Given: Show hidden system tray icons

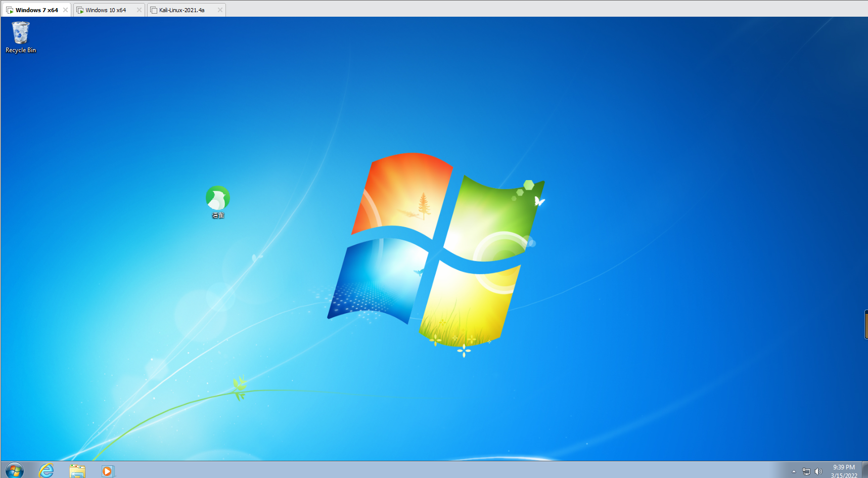Looking at the screenshot, I should click(794, 471).
